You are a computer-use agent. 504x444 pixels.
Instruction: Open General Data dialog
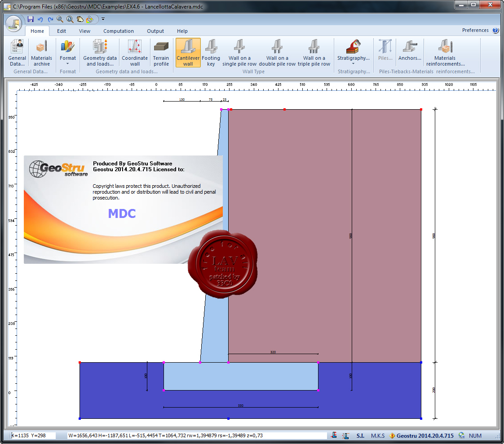point(17,53)
